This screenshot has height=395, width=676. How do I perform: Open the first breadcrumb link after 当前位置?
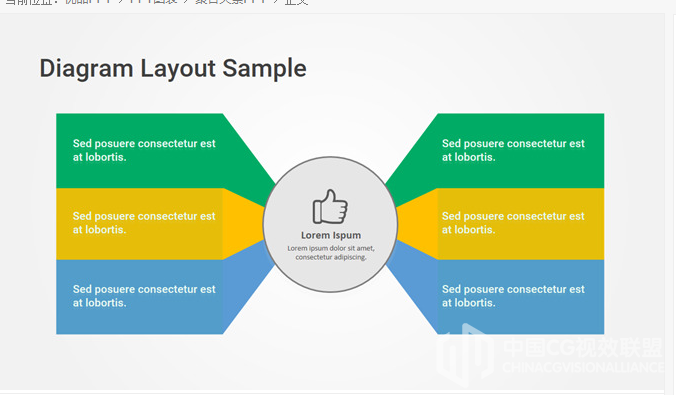[x=88, y=2]
